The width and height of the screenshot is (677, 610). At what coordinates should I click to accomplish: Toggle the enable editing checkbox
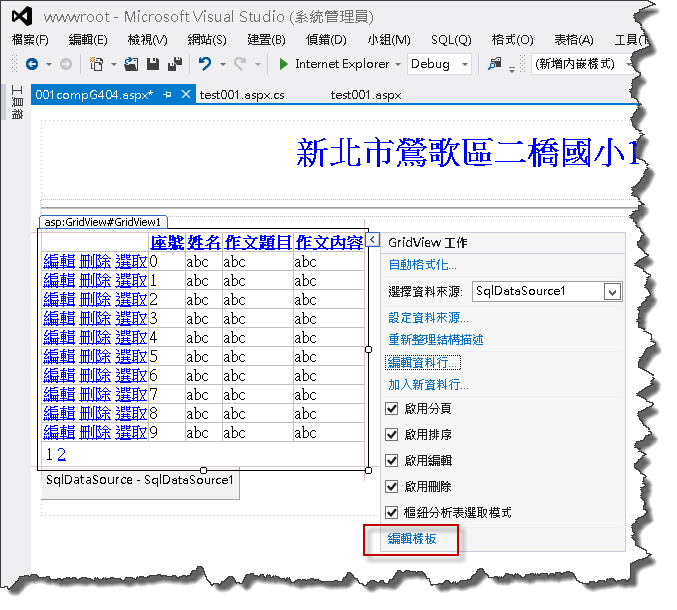pos(392,461)
